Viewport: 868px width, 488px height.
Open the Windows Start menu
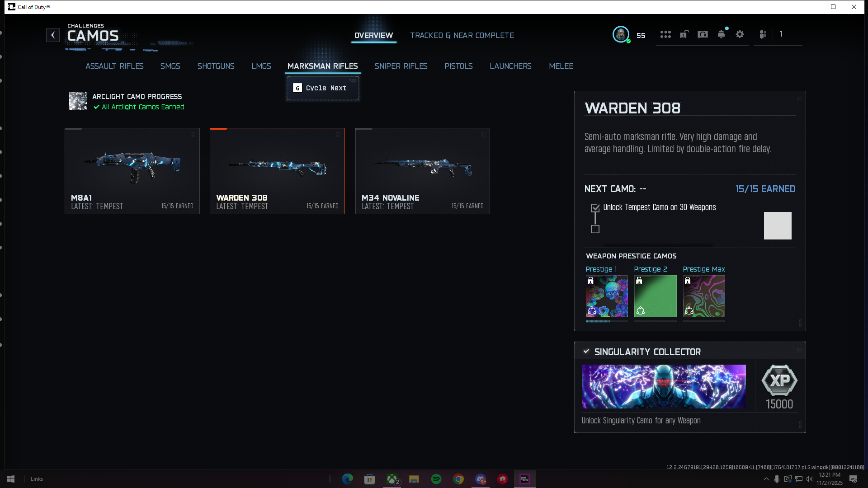pos(11,479)
